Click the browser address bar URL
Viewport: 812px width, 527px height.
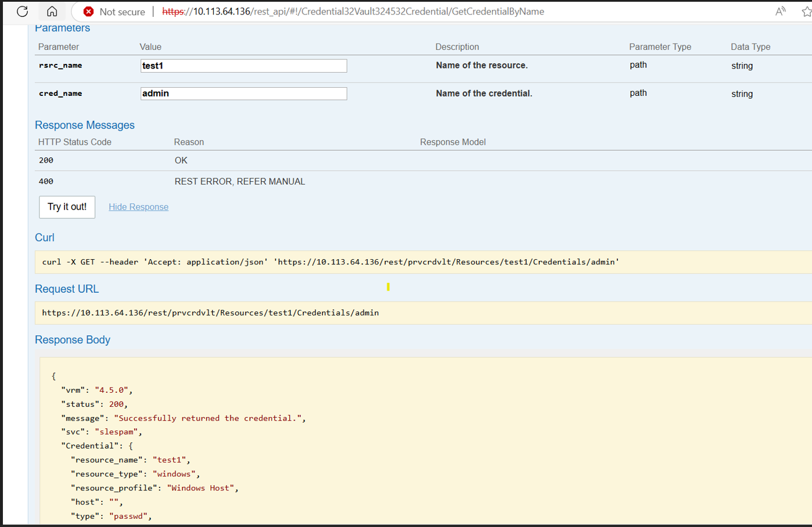coord(353,12)
